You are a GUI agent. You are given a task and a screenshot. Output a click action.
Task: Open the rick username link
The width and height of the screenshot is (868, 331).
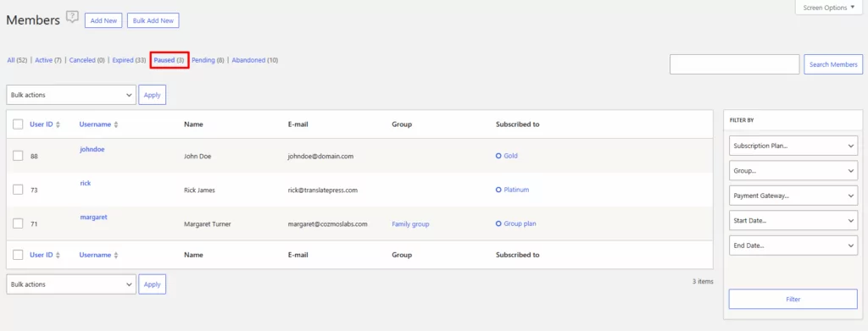[86, 183]
